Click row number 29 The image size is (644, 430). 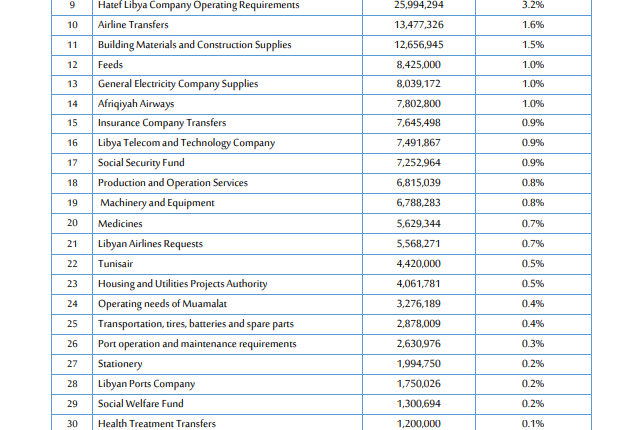click(72, 404)
